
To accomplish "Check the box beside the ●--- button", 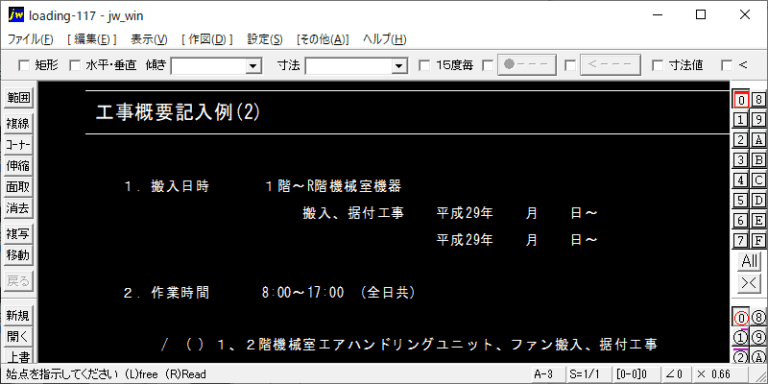I will click(x=487, y=65).
